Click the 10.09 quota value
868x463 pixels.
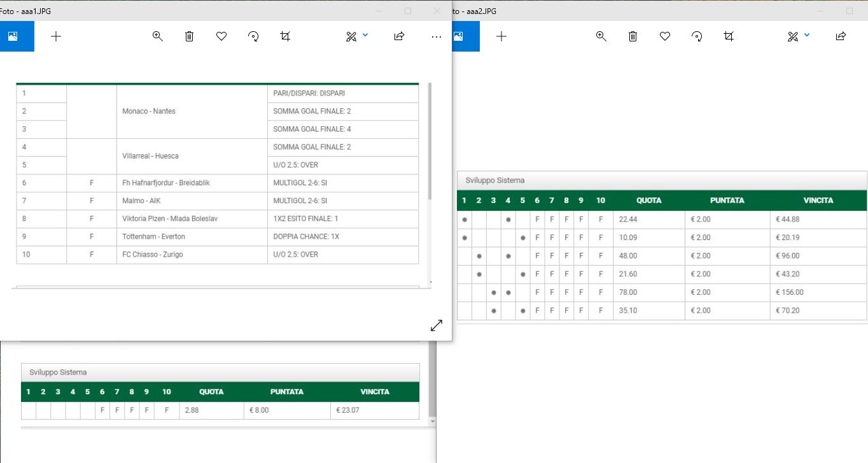[627, 238]
